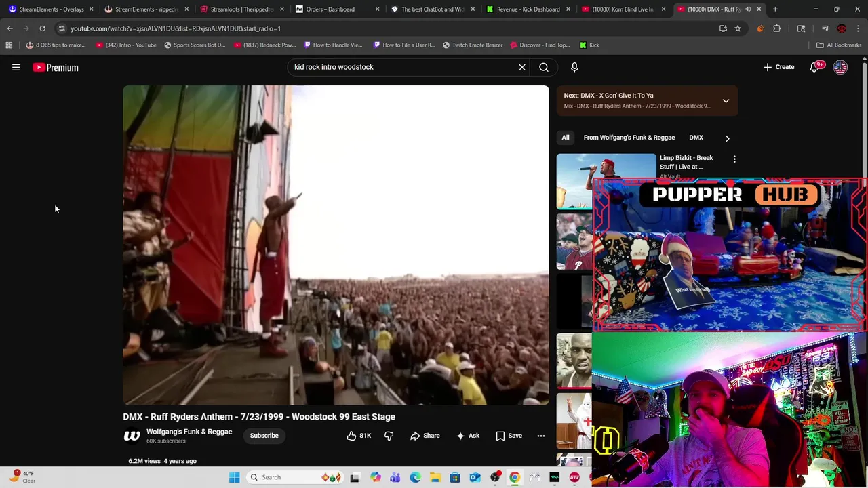The height and width of the screenshot is (488, 868).
Task: Open Twitch Emote Resizer bookmark
Action: (x=472, y=45)
